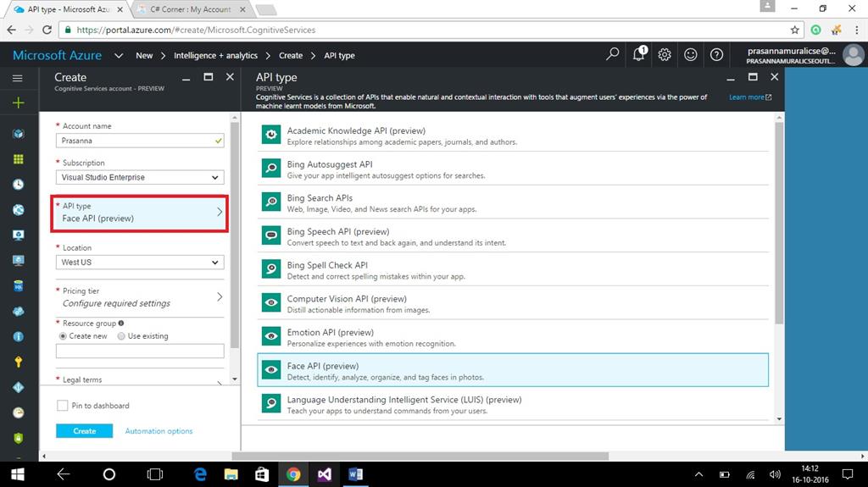This screenshot has width=868, height=487.
Task: Click the Create breadcrumb
Action: (291, 55)
